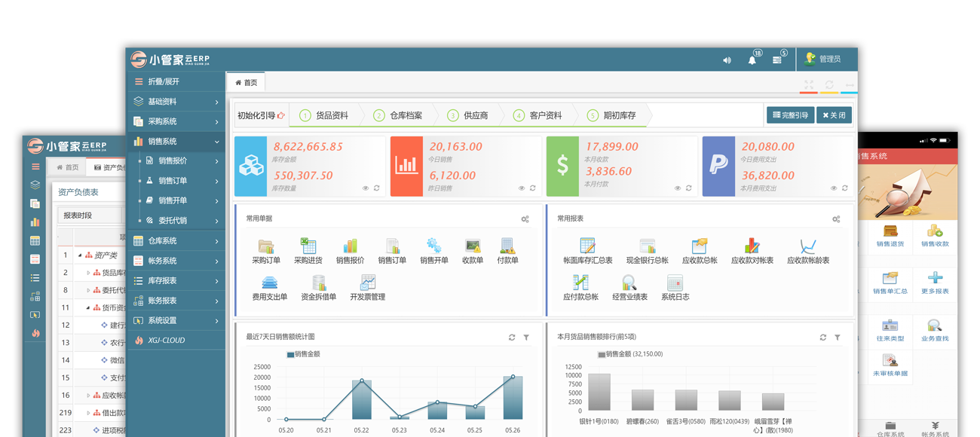Open the 资金拆借单 shortcut icon

click(x=319, y=283)
